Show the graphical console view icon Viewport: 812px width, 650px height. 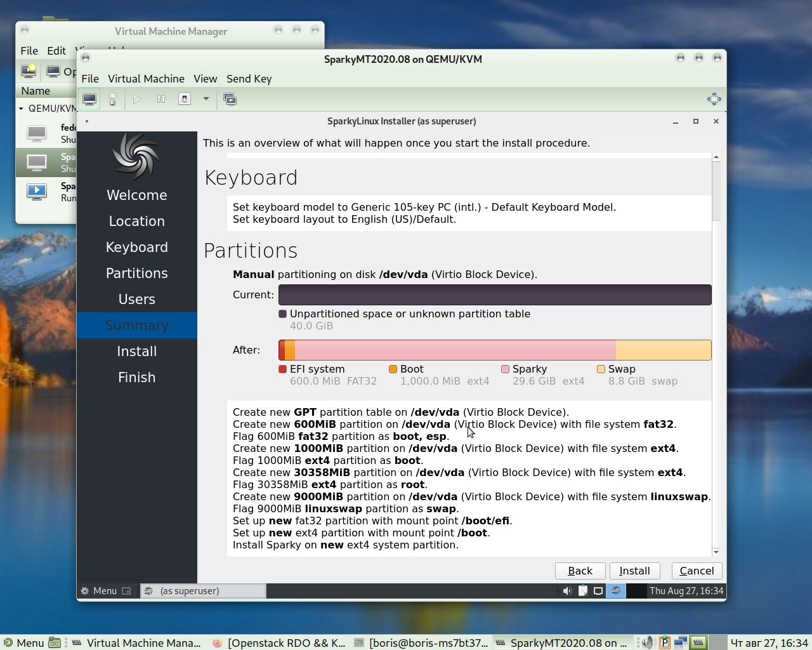(89, 99)
